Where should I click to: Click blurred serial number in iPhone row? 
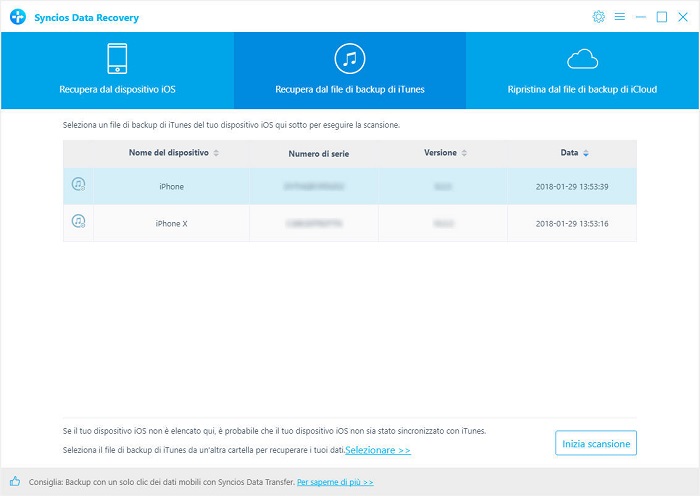click(x=314, y=187)
